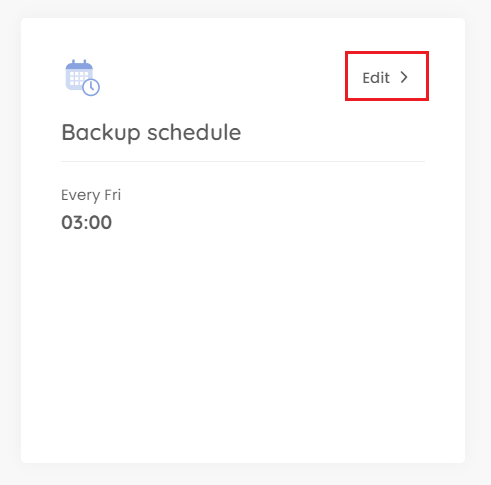Image resolution: width=491 pixels, height=485 pixels.
Task: Expand schedule editing via the arrow icon
Action: click(404, 77)
